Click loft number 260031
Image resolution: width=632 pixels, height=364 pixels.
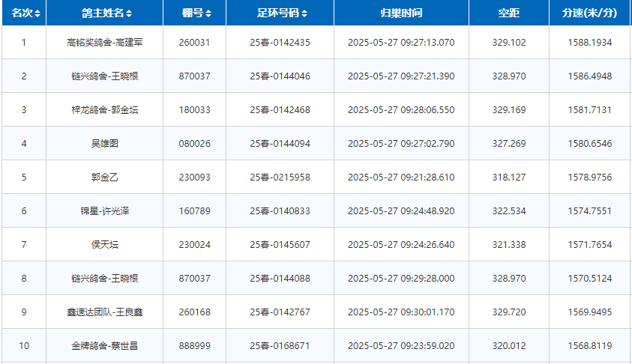pyautogui.click(x=195, y=42)
